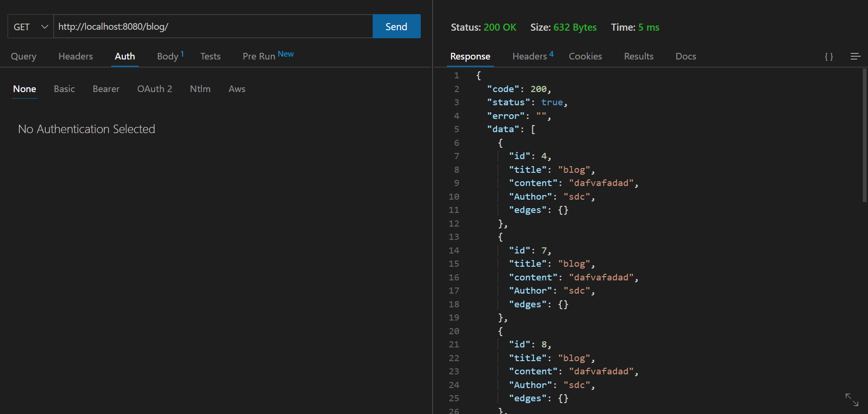Click the response vertical scrollbar
This screenshot has height=414, width=868.
pos(865,135)
